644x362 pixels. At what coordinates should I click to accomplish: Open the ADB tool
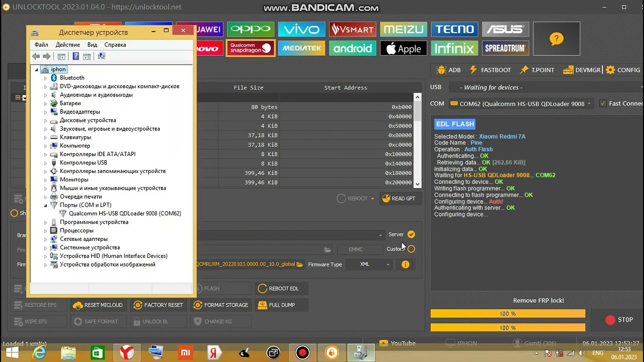coord(449,70)
